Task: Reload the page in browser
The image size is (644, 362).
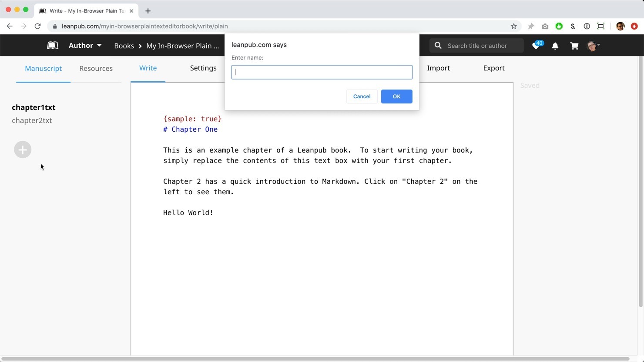Action: 38,27
